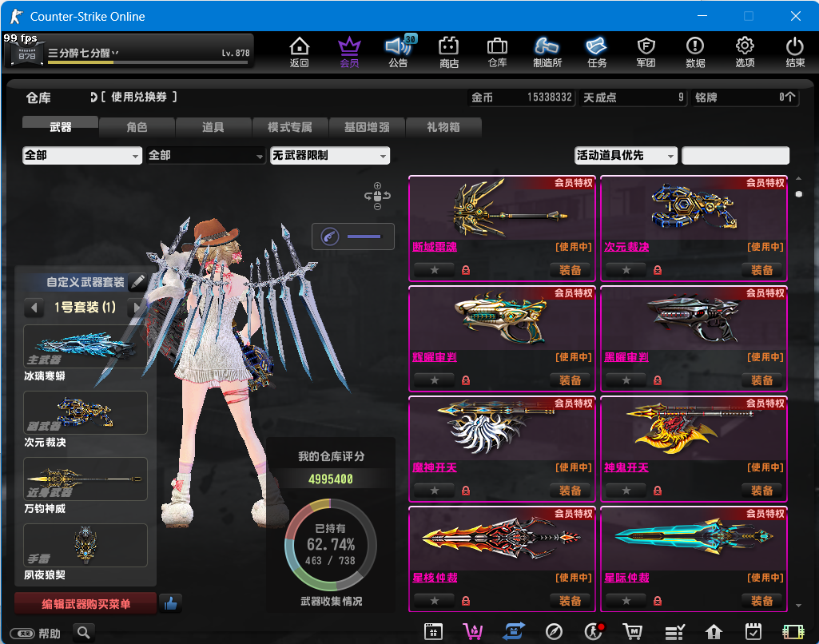Viewport: 819px width, 644px height.
Task: Click the weapon preview slider bar
Action: [x=364, y=237]
